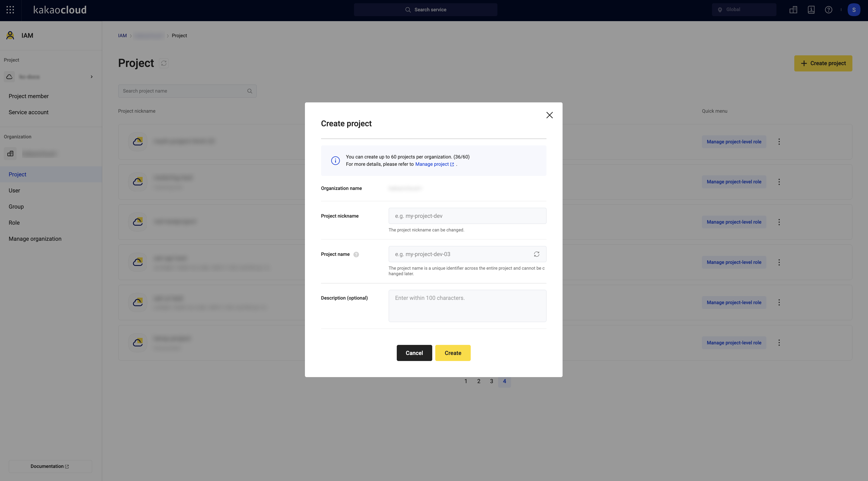
Task: Click the first project's cloud icon
Action: pos(137,141)
